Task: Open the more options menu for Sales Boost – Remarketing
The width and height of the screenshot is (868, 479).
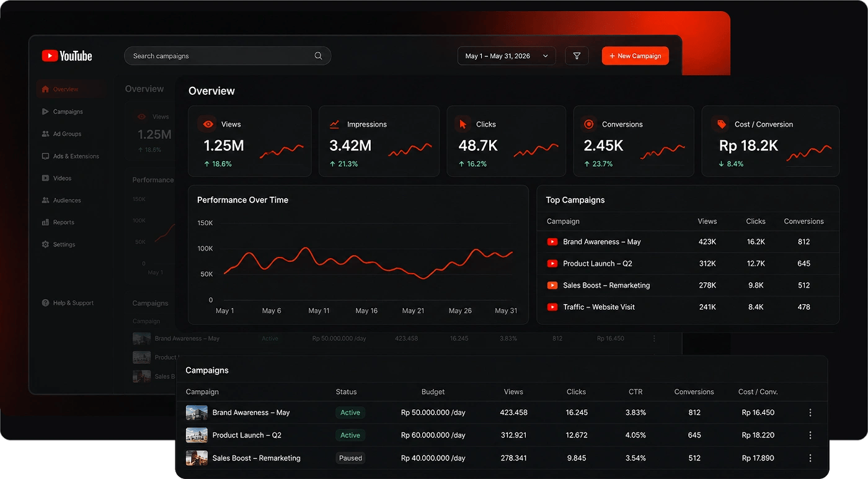Action: [x=810, y=459]
